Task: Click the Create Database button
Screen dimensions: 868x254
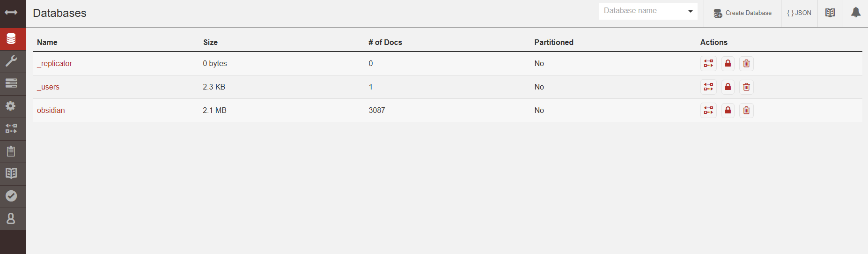Action: (x=742, y=13)
